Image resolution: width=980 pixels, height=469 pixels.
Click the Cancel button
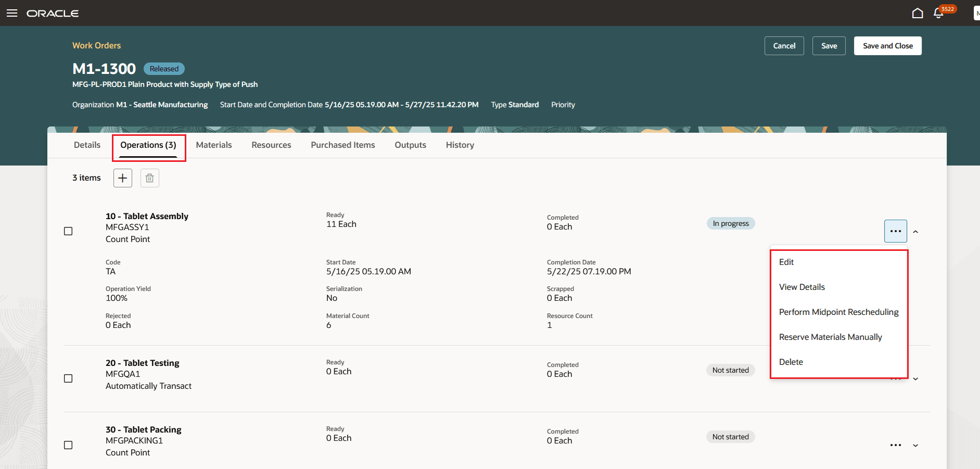point(784,46)
